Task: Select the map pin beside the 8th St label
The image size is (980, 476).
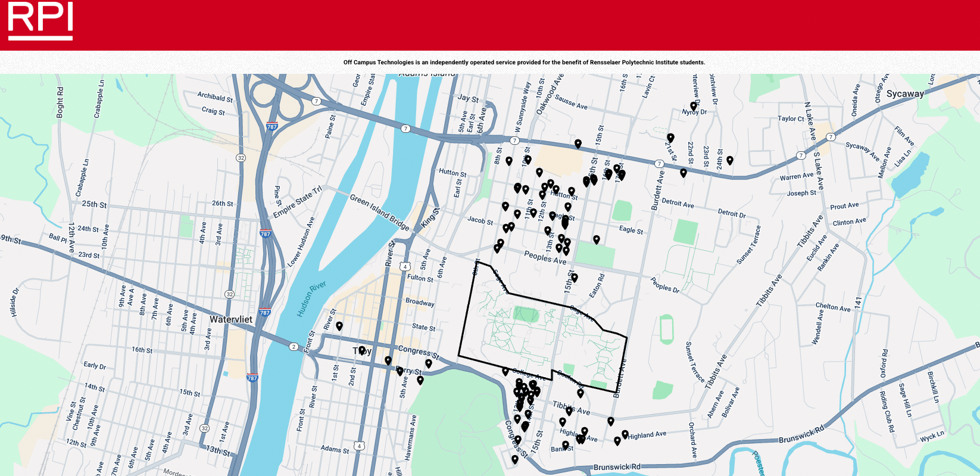Action: [x=509, y=161]
